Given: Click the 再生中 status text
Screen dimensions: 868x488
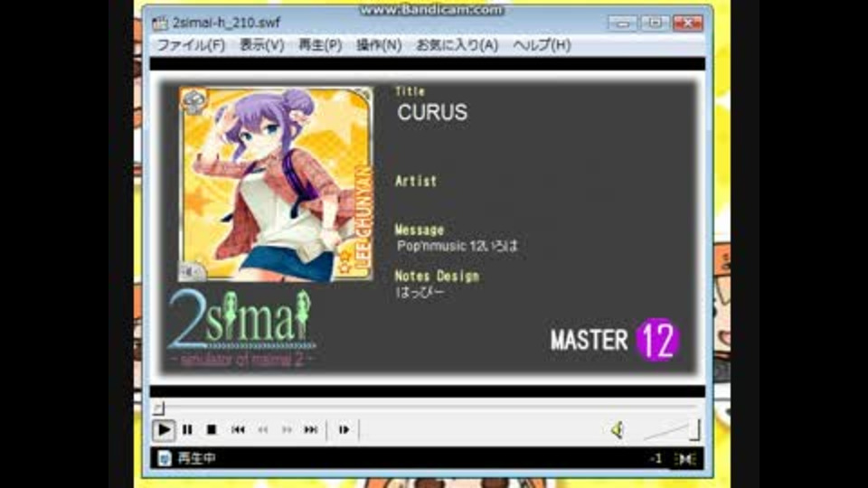Looking at the screenshot, I should (x=196, y=458).
